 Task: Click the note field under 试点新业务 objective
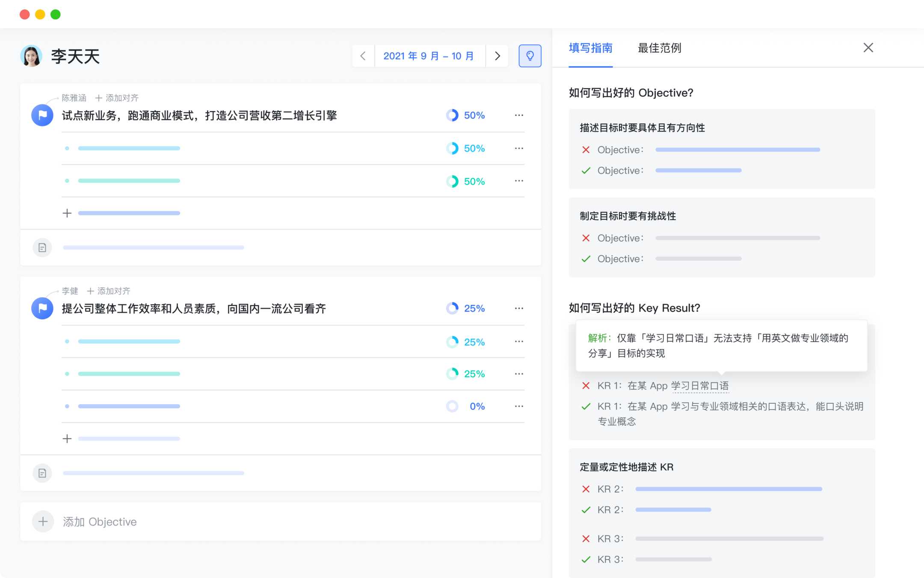154,247
